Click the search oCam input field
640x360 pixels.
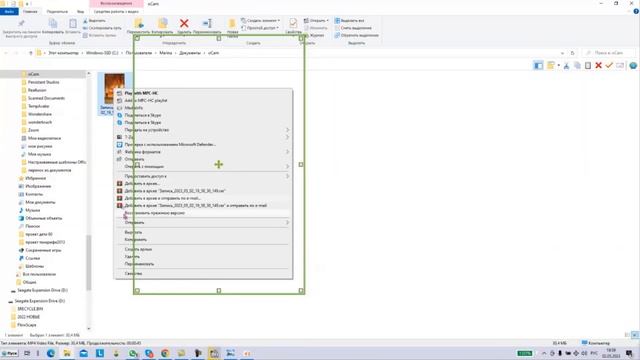(609, 53)
